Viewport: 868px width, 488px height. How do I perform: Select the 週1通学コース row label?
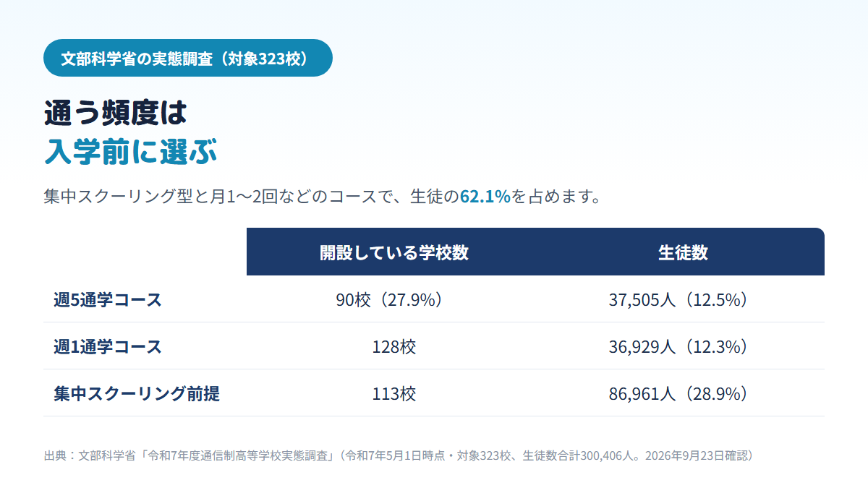108,347
